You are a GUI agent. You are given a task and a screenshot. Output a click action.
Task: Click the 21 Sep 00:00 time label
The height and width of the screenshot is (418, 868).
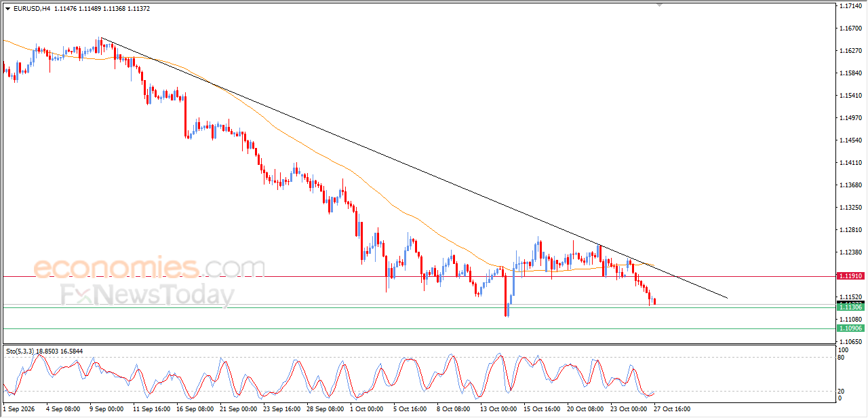pyautogui.click(x=239, y=409)
